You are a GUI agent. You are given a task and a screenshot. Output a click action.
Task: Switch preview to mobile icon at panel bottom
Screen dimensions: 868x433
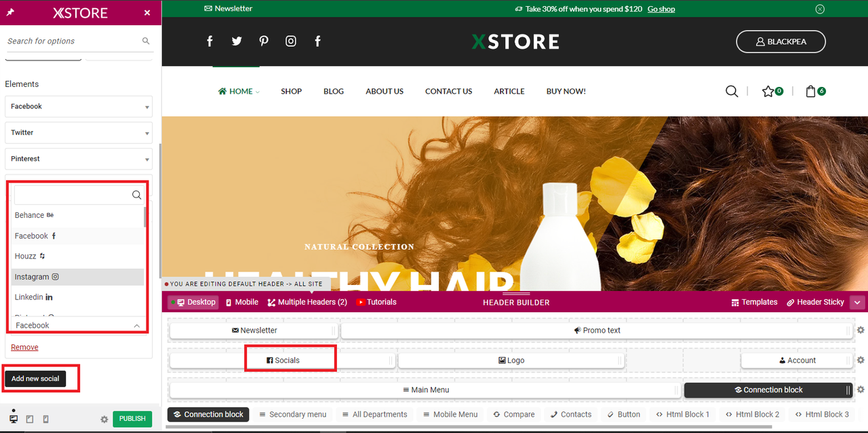pos(45,419)
